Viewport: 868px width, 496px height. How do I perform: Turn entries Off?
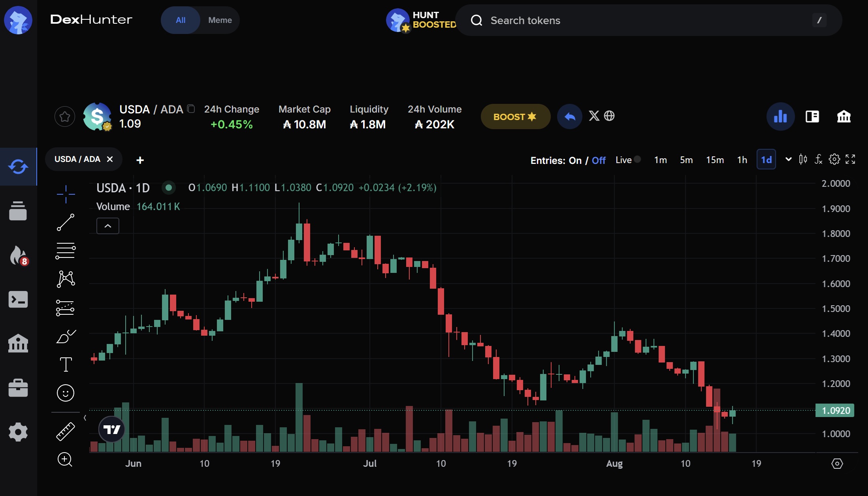pyautogui.click(x=599, y=160)
